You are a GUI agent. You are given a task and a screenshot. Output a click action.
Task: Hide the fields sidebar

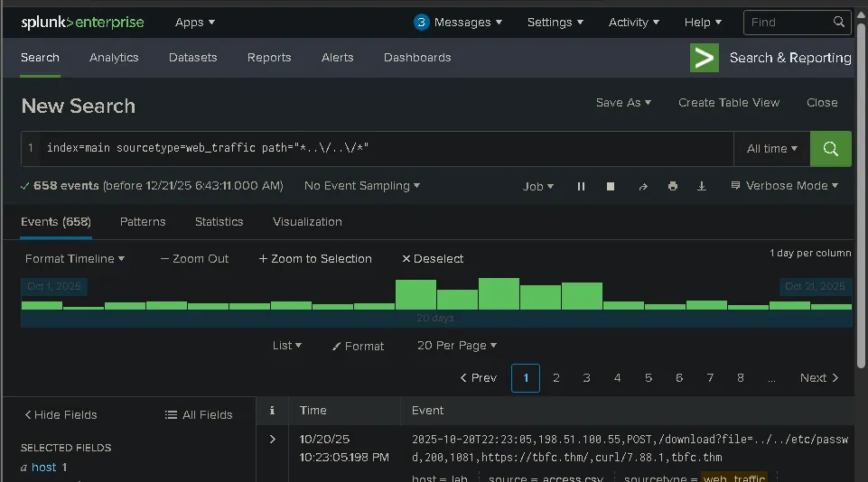coord(60,414)
